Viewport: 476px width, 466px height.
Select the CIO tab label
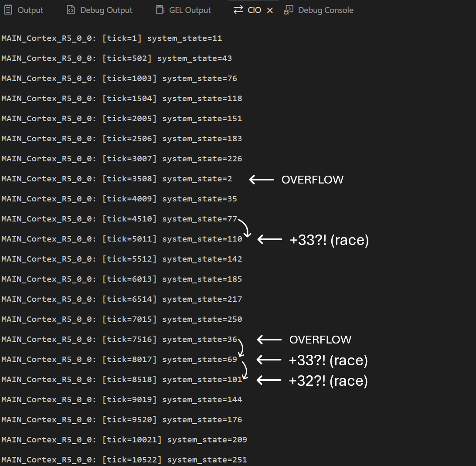click(254, 10)
